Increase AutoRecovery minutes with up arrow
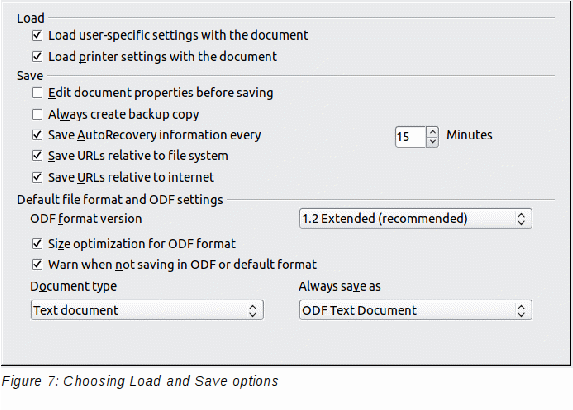Screen dimensions: 573x410 click(432, 132)
